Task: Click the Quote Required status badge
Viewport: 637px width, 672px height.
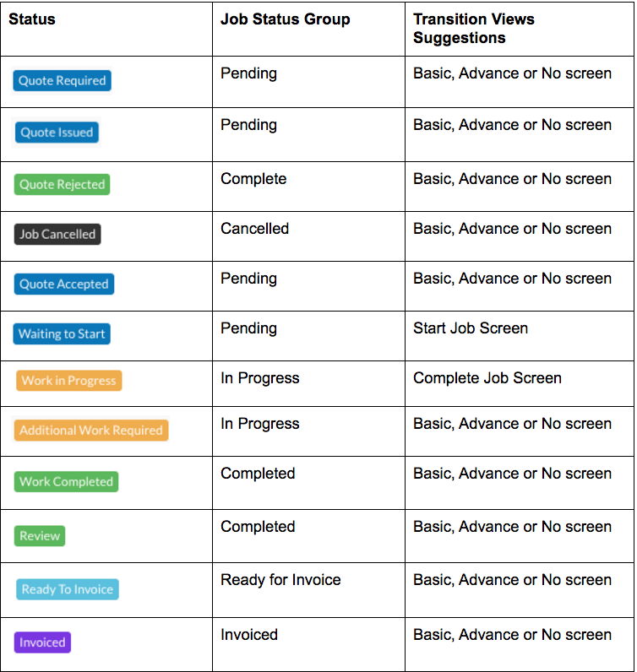Action: (63, 80)
